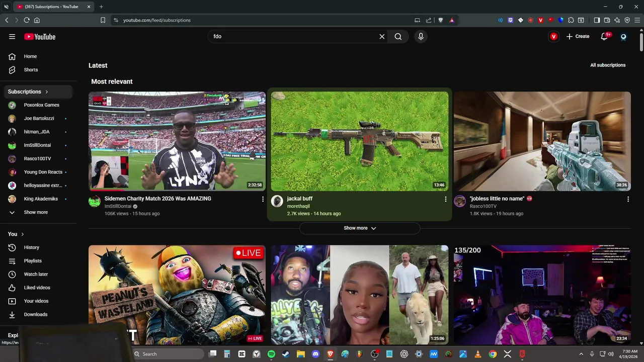Image resolution: width=644 pixels, height=362 pixels.
Task: Expand the You section chevron
Action: pos(22,234)
